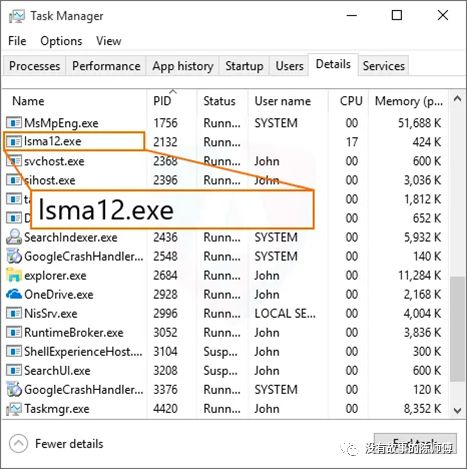Sort by the Memory column header
Screen dimensions: 467x469
pyautogui.click(x=409, y=101)
